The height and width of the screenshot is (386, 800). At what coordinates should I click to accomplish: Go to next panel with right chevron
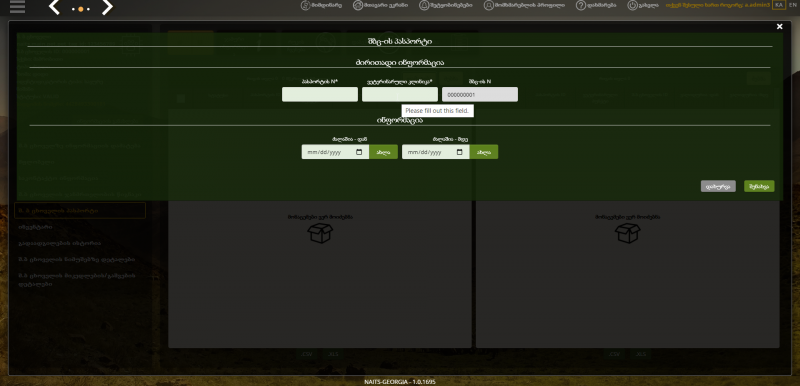click(107, 7)
